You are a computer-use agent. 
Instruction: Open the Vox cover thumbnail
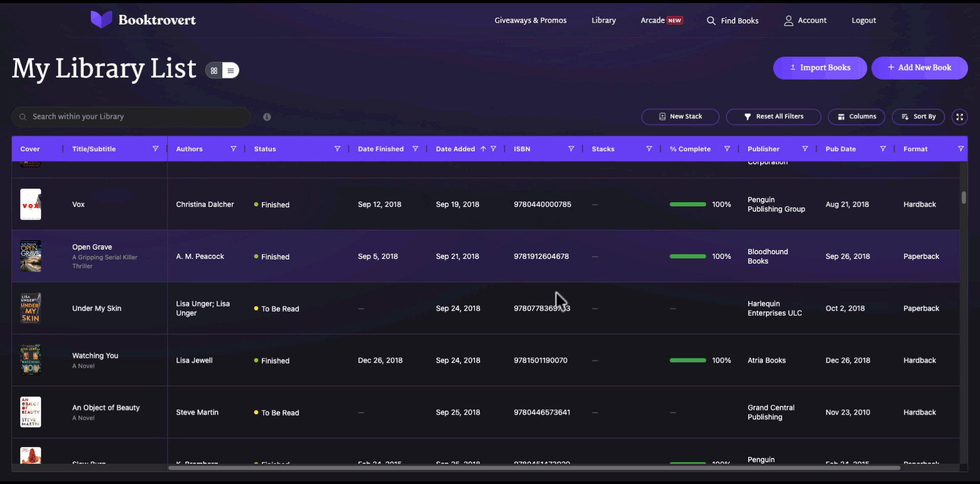[x=31, y=204]
